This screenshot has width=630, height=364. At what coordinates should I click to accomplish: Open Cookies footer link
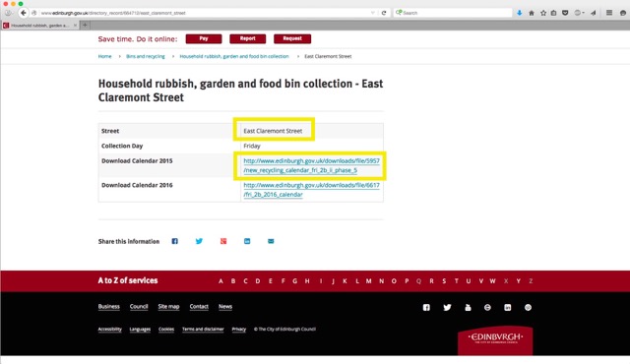click(166, 330)
